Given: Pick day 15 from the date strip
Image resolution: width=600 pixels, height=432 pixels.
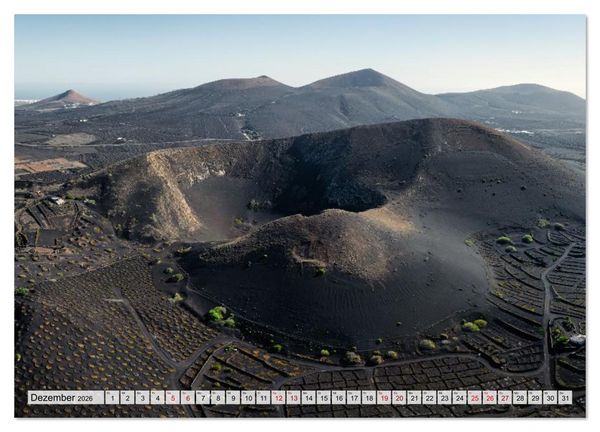Looking at the screenshot, I should [324, 398].
